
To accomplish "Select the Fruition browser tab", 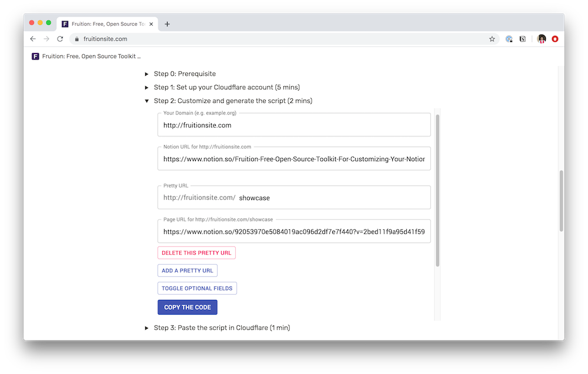I will pos(107,24).
